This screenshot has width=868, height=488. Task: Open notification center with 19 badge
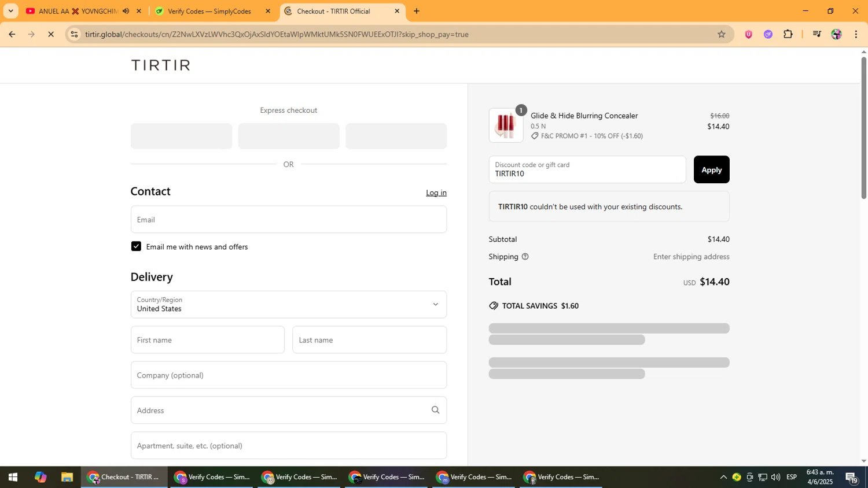coord(852,478)
